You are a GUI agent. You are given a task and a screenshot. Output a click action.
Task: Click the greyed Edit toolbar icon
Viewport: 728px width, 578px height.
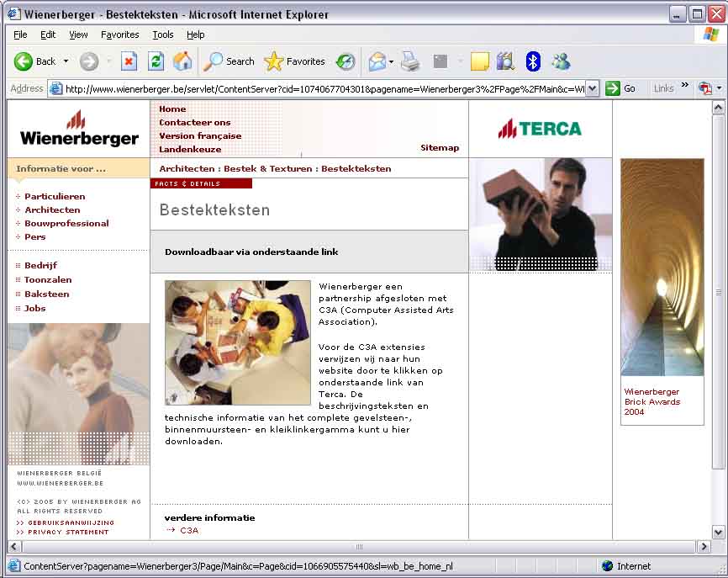click(x=440, y=61)
